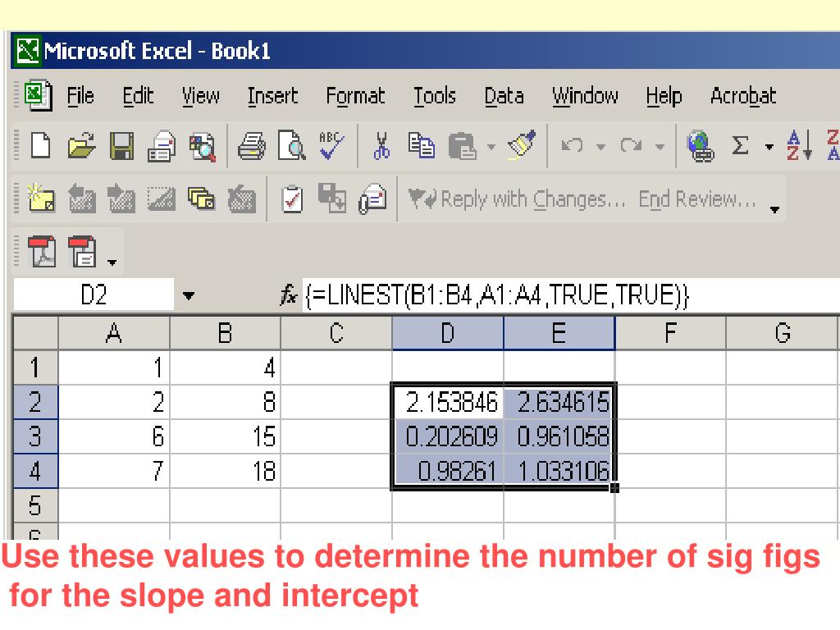
Task: Click Convert to PDF and Email icon
Action: pos(82,251)
